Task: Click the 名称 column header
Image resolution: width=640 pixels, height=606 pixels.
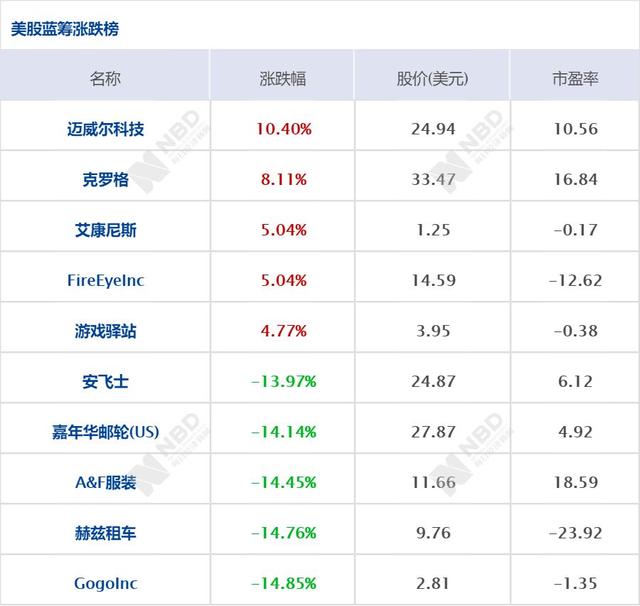Action: pos(105,78)
